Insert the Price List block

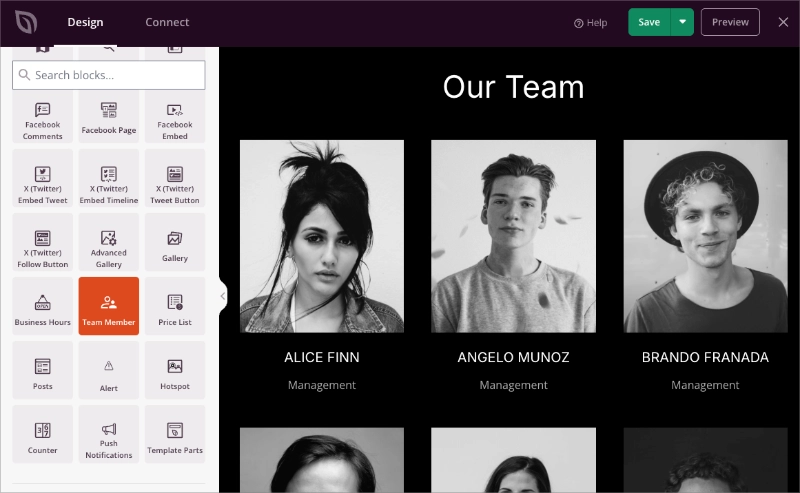click(174, 306)
